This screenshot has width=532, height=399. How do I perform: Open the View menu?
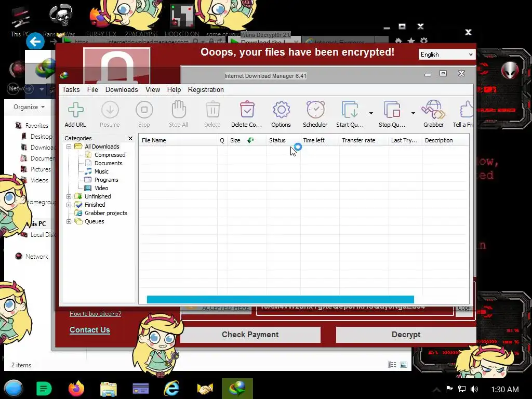[153, 89]
